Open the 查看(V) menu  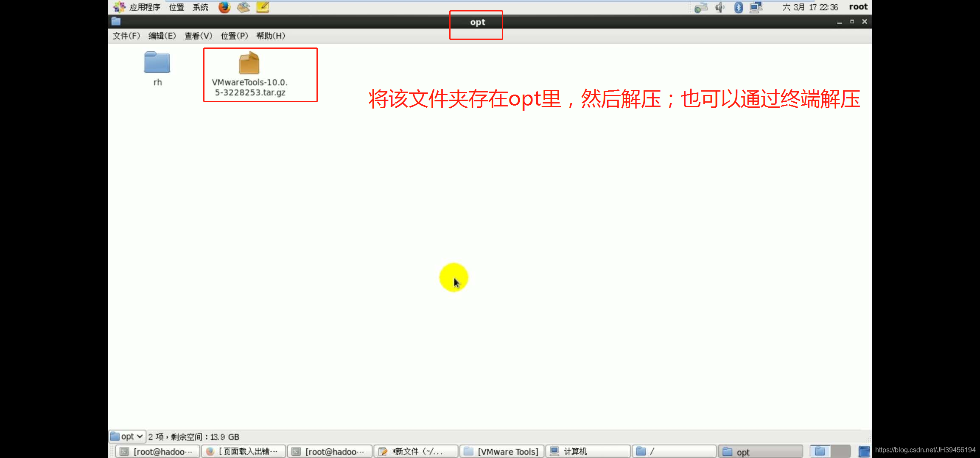coord(199,36)
